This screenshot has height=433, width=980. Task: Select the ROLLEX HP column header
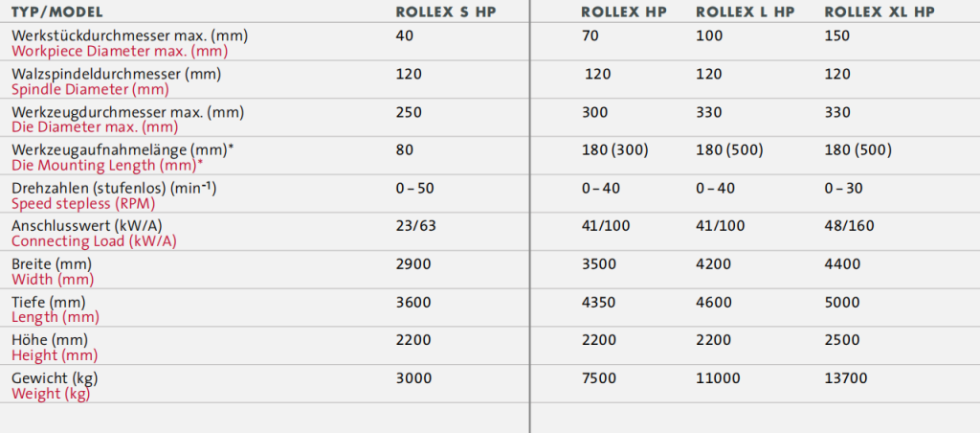[x=623, y=12]
